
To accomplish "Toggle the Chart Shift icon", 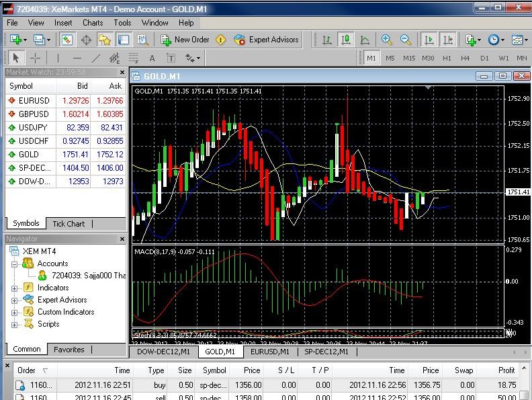I will (448, 40).
